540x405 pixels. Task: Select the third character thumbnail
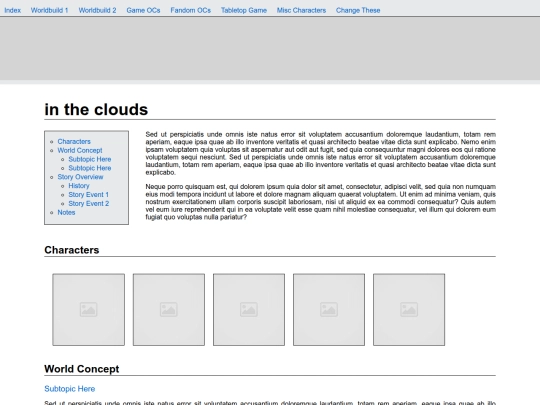click(x=249, y=310)
